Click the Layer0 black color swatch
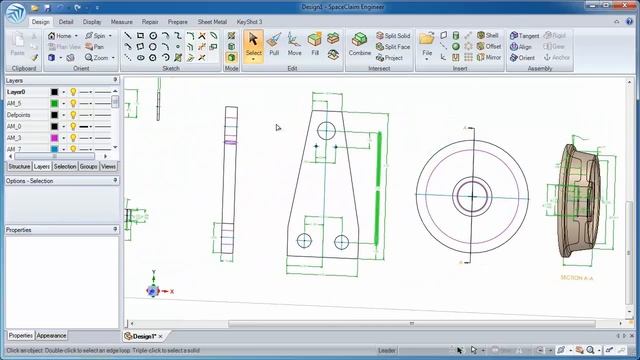The width and height of the screenshot is (640, 360). click(x=54, y=92)
